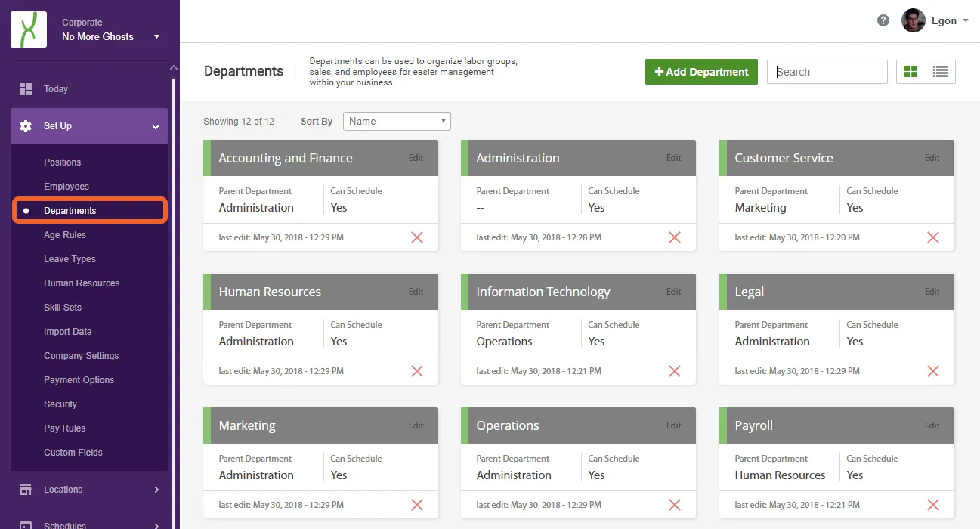Open Employees in the Set Up menu
The height and width of the screenshot is (529, 980).
coord(66,187)
